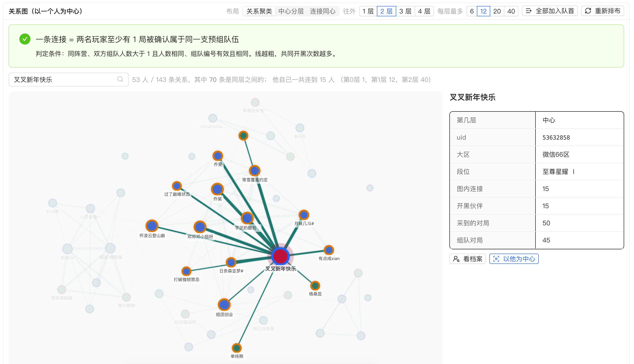Viewport: 634px width, 364px height.
Task: Set outward depth to 3 层
Action: (405, 11)
